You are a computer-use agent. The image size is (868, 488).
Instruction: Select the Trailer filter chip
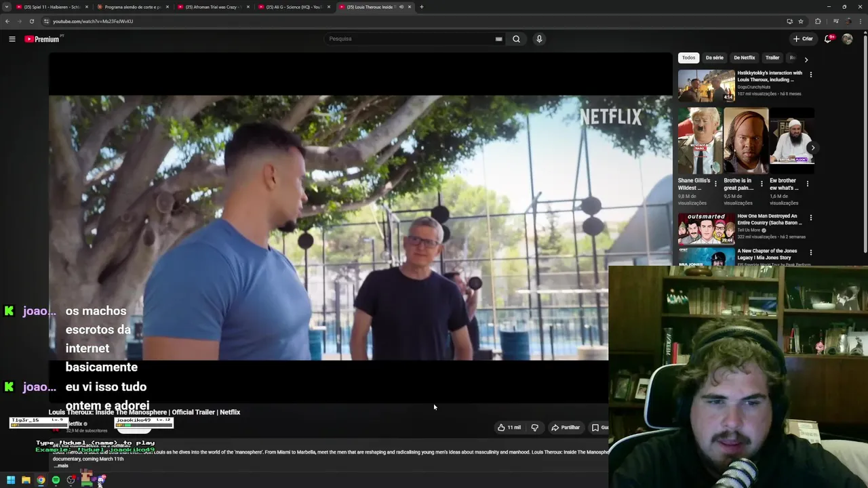[772, 58]
